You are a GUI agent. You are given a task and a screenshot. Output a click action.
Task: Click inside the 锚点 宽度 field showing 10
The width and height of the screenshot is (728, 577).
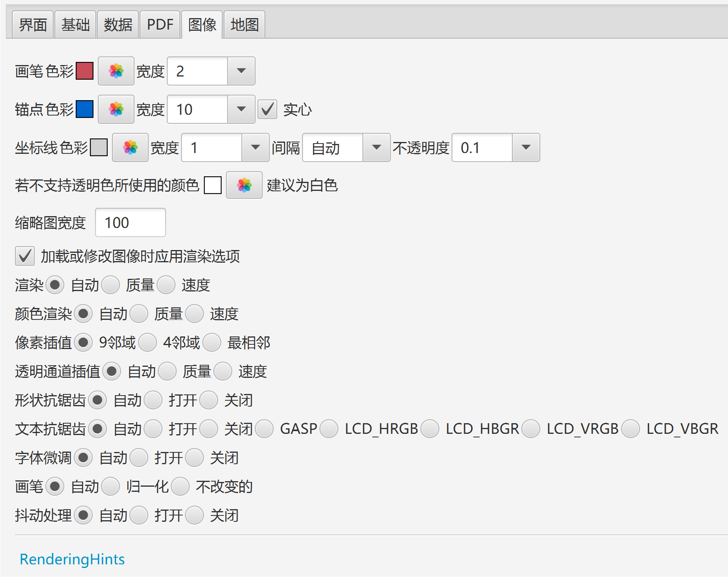[198, 109]
